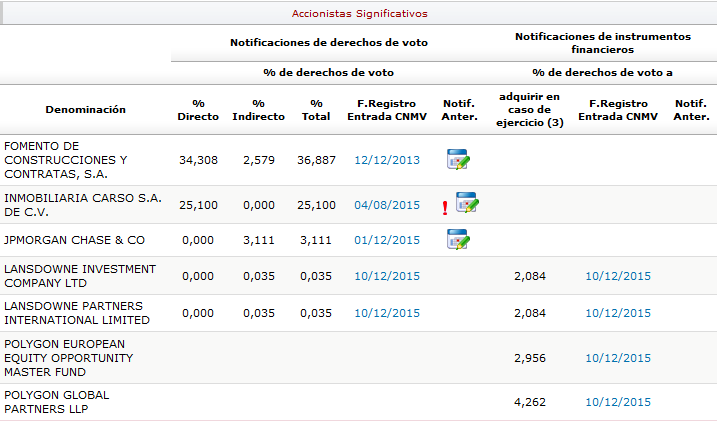This screenshot has width=717, height=421.
Task: Click the 2,084 value for Lansdowne Investment
Action: tap(530, 276)
